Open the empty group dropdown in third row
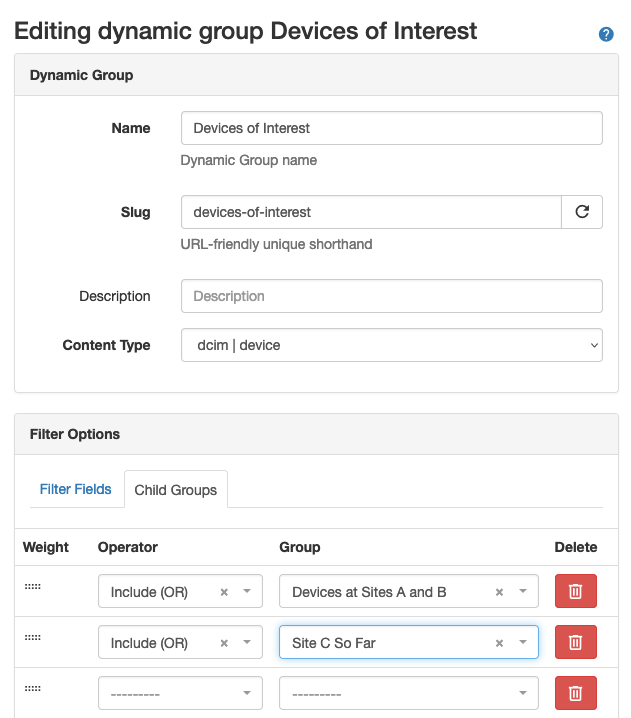 (x=408, y=693)
